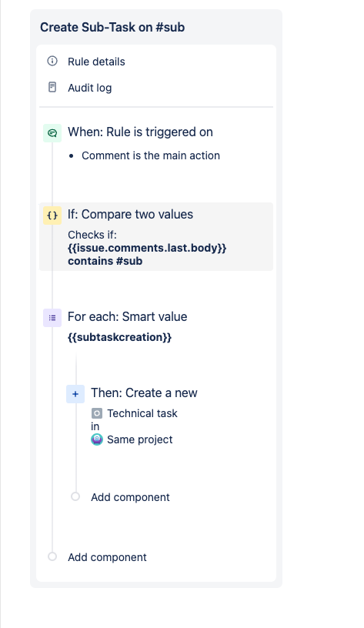Add component inside the branch
364x628 pixels.
coord(130,497)
